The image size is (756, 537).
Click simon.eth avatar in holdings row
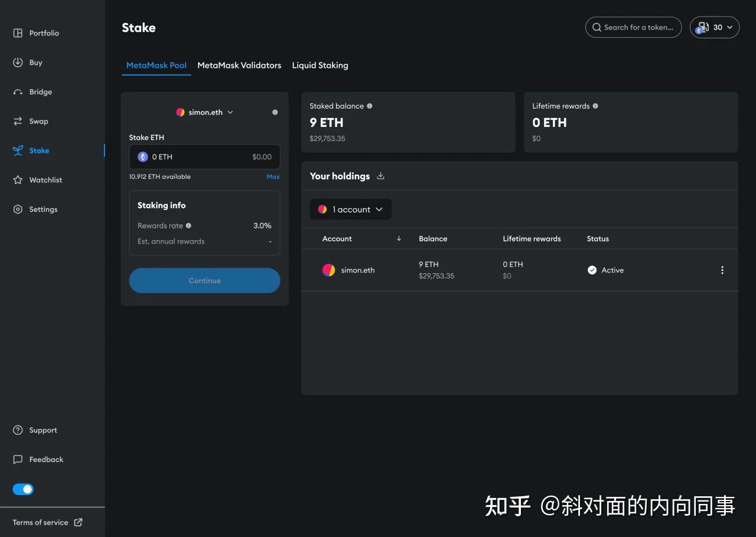click(328, 270)
